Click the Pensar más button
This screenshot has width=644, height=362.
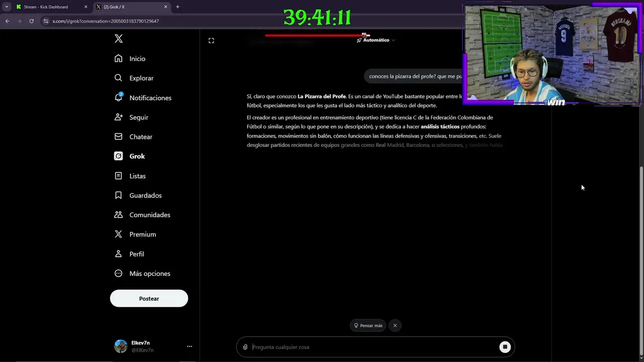click(368, 325)
